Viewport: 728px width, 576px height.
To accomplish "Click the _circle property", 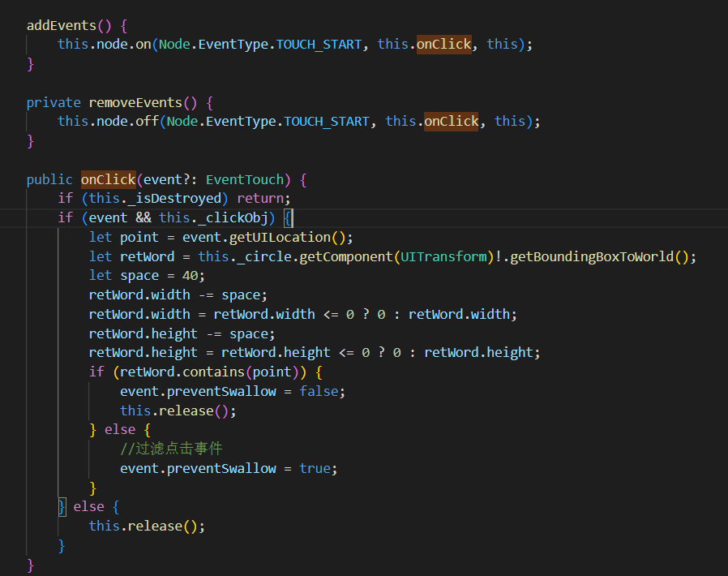I will (264, 256).
